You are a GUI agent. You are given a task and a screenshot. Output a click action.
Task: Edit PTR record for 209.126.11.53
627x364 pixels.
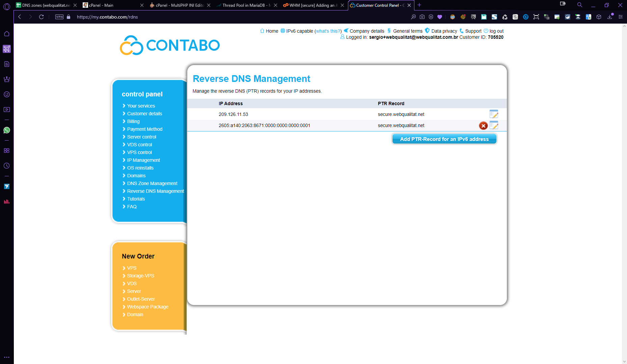pos(494,114)
